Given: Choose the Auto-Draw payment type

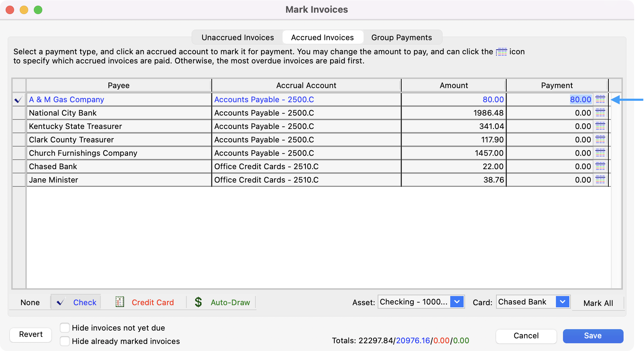Looking at the screenshot, I should (x=222, y=302).
